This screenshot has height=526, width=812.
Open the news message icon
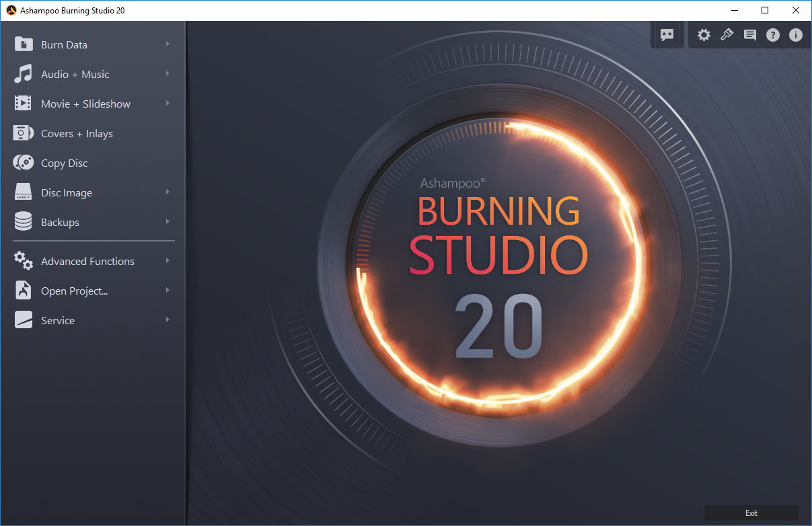750,35
